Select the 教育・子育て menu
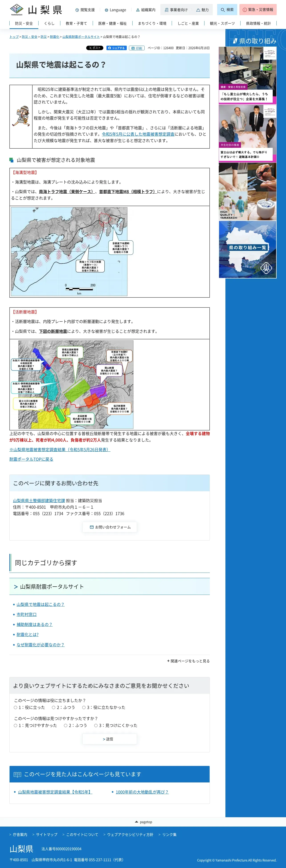Viewport: 286px width, 868px height. 76,24
